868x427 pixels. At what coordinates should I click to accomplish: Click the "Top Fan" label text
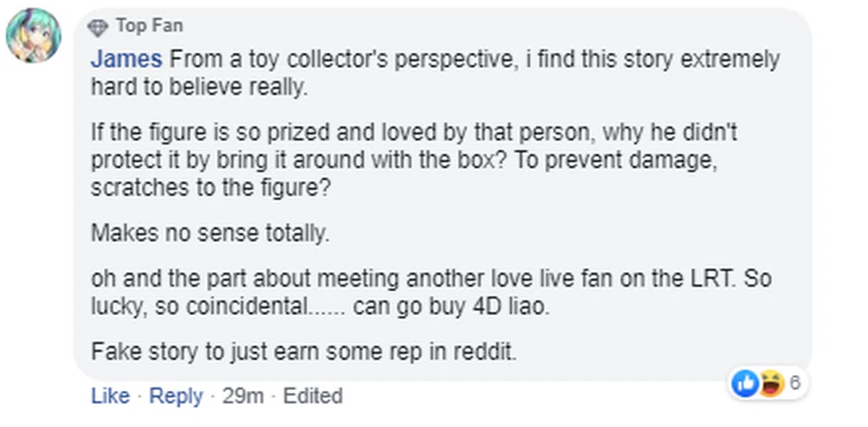pyautogui.click(x=149, y=26)
